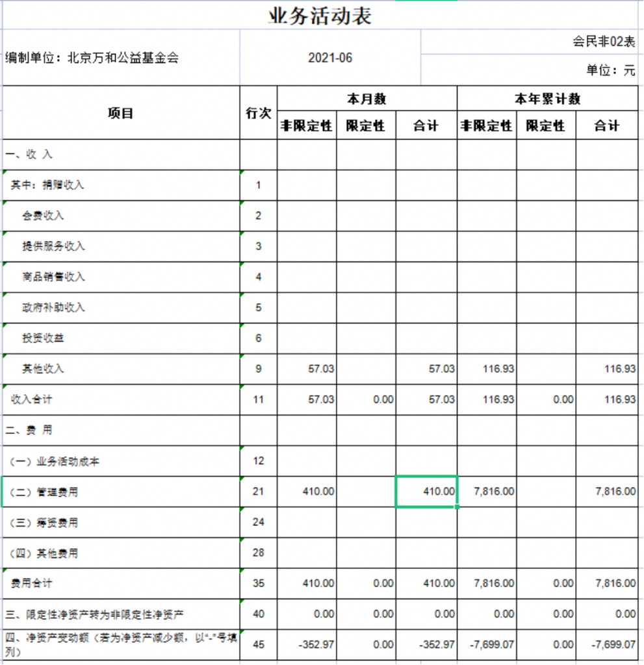Select the date cell 2021-06

pyautogui.click(x=330, y=58)
